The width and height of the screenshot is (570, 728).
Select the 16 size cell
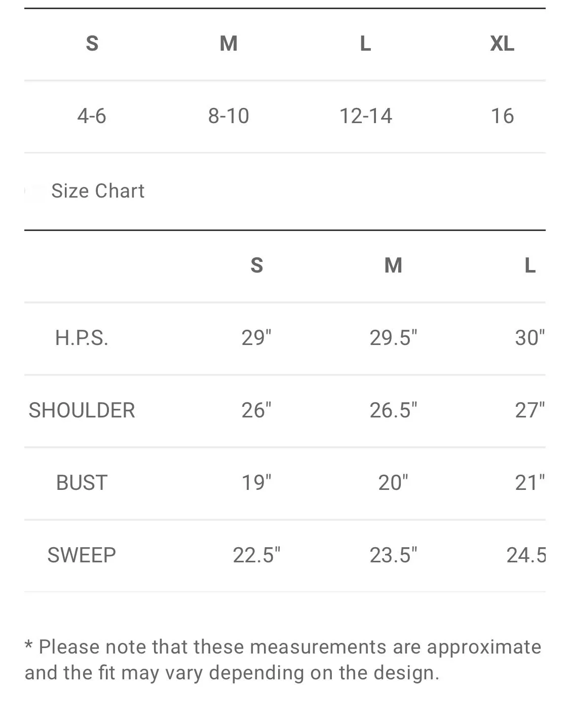pyautogui.click(x=502, y=116)
